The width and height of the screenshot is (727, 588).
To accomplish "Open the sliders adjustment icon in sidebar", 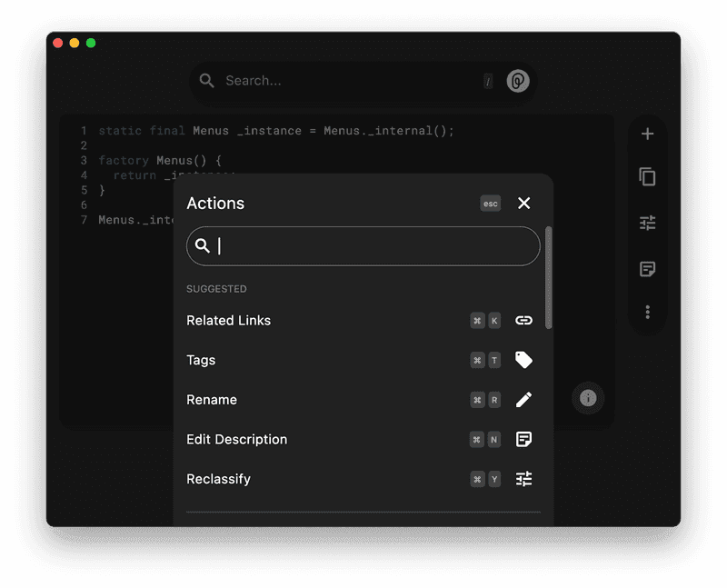I will (x=647, y=223).
